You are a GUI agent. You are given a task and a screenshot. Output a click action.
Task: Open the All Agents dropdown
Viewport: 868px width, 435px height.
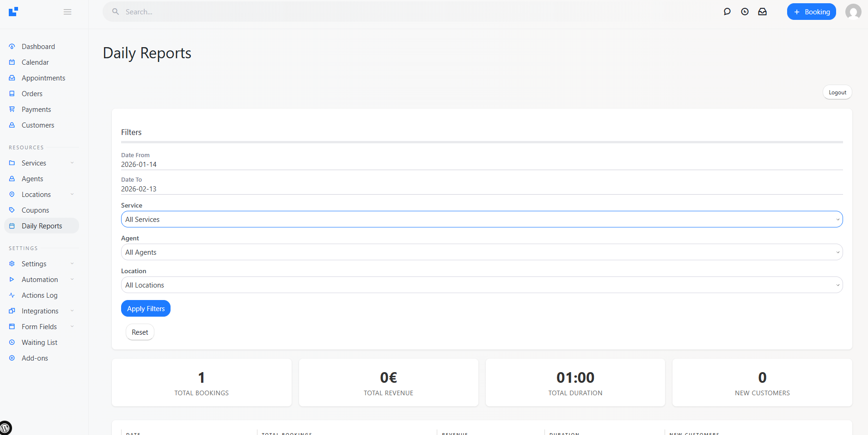(482, 252)
